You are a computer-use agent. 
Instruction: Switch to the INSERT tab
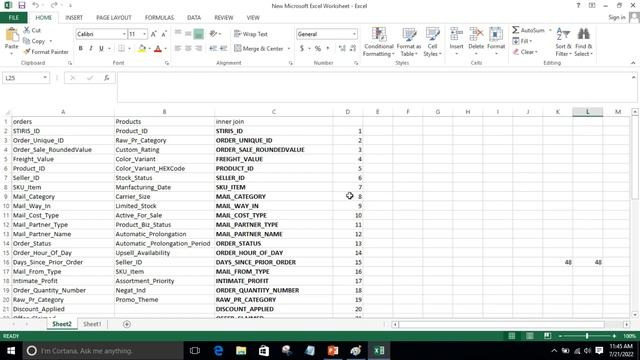coord(74,18)
